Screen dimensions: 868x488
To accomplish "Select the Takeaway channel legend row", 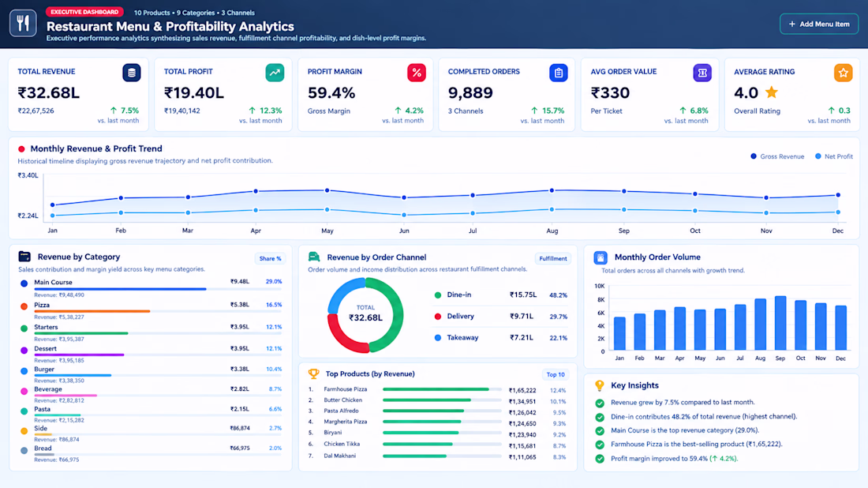I will click(500, 337).
